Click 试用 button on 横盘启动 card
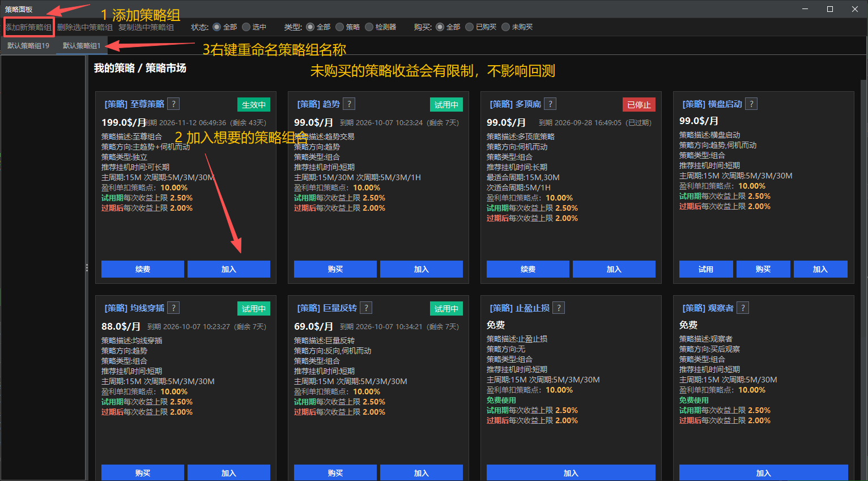The image size is (868, 481). point(706,269)
